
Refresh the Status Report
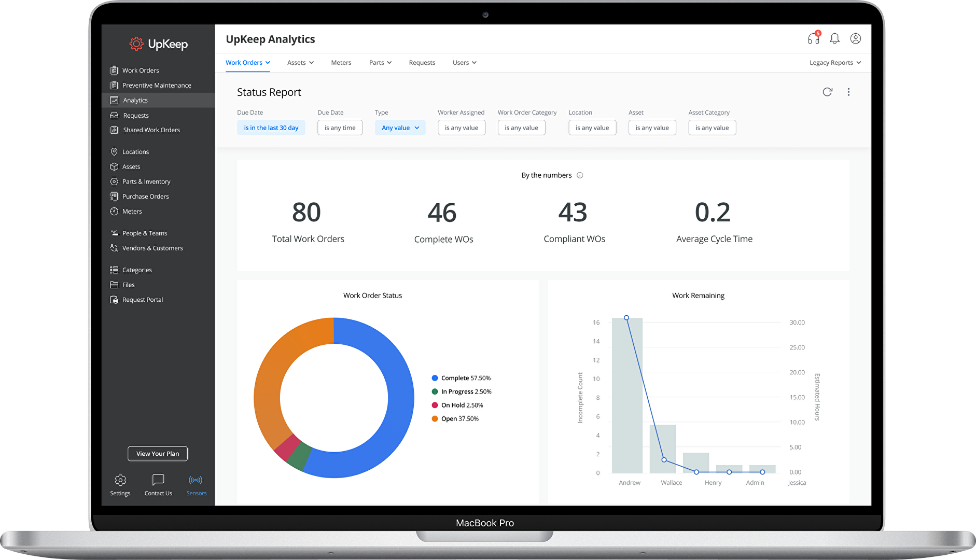tap(827, 92)
